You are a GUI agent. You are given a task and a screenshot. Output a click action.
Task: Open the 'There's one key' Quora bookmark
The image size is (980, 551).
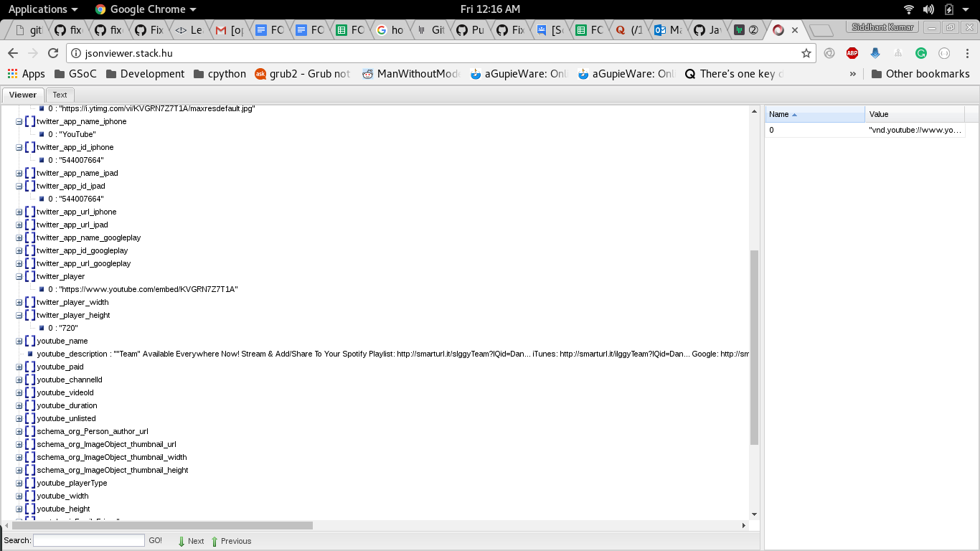click(735, 74)
